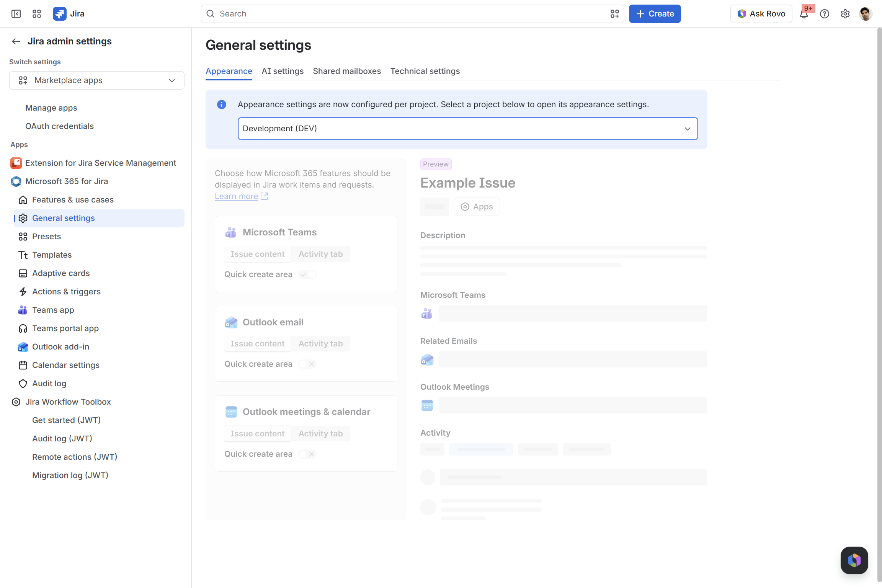Open General settings in sidebar
The height and width of the screenshot is (588, 882).
pyautogui.click(x=99, y=218)
